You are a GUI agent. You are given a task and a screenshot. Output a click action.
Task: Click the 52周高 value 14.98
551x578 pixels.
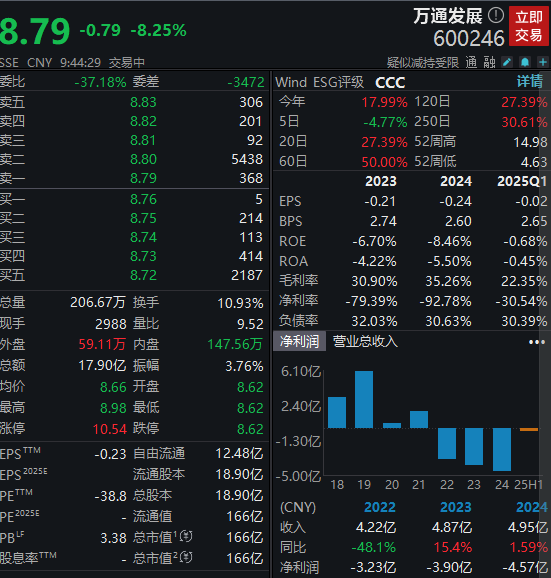(530, 142)
